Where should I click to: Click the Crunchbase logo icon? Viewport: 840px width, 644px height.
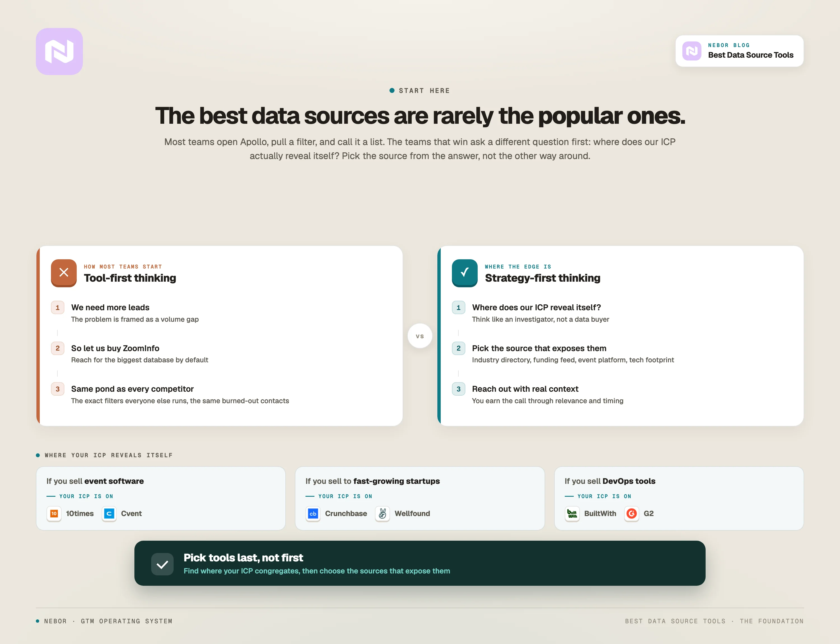313,514
